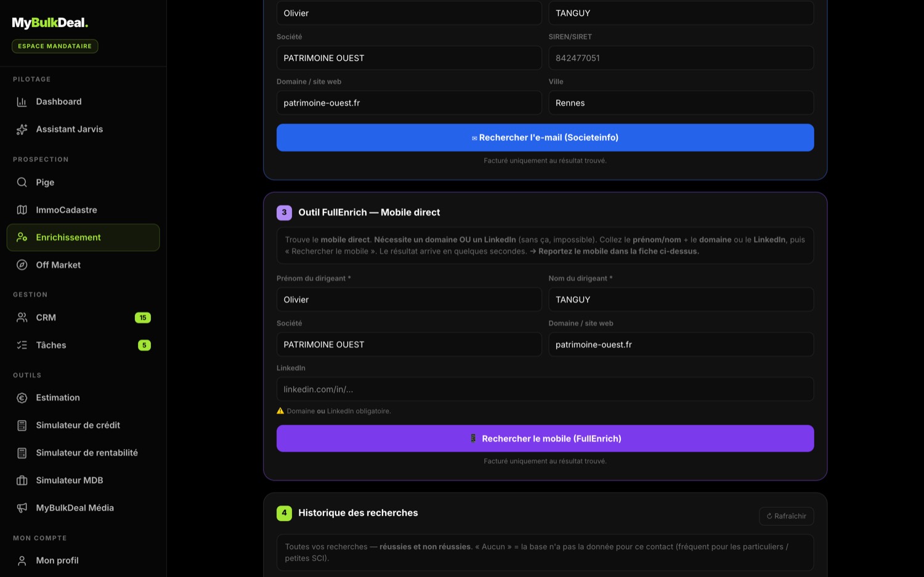Open the Off Market section
Screen dimensions: 924x577
(83, 265)
